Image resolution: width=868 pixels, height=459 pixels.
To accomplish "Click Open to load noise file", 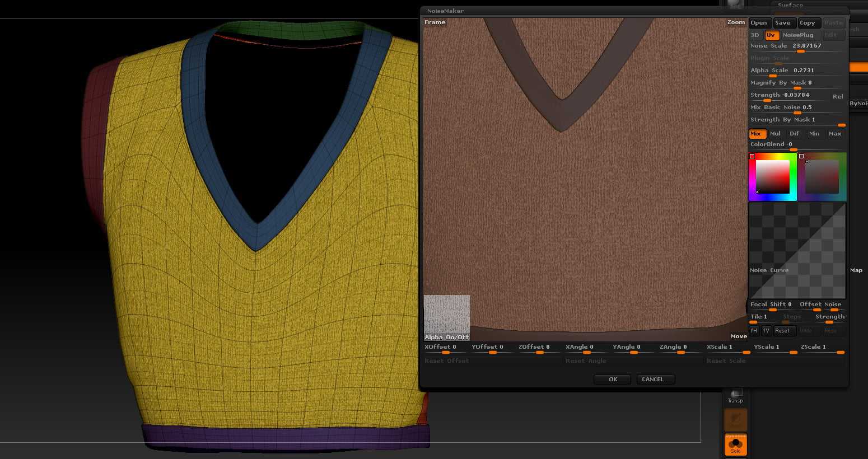I will [759, 23].
